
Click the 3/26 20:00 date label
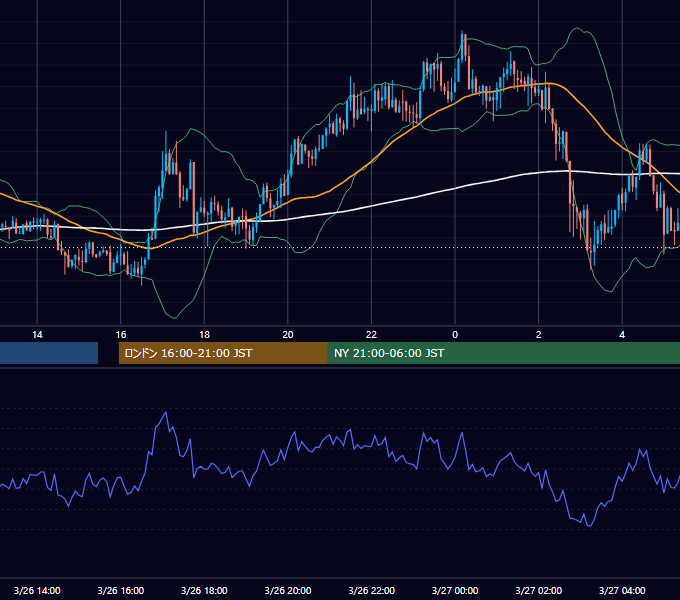(288, 590)
